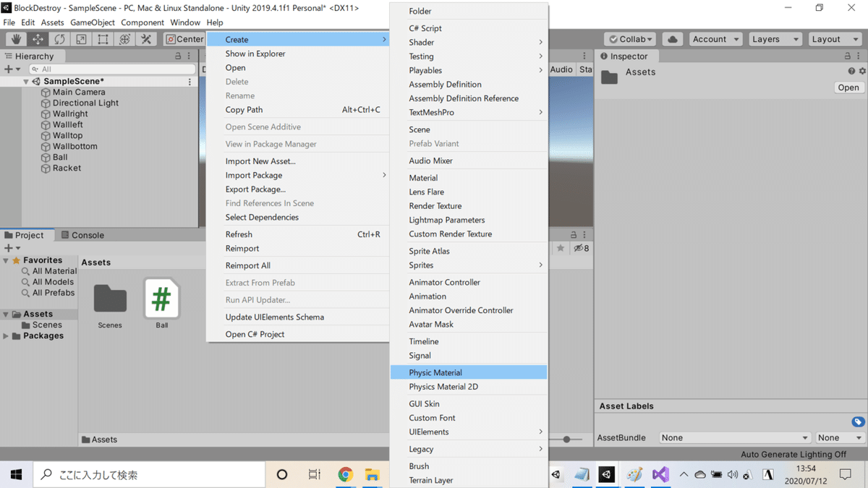Choose C# Script in Create submenu

[x=469, y=28]
